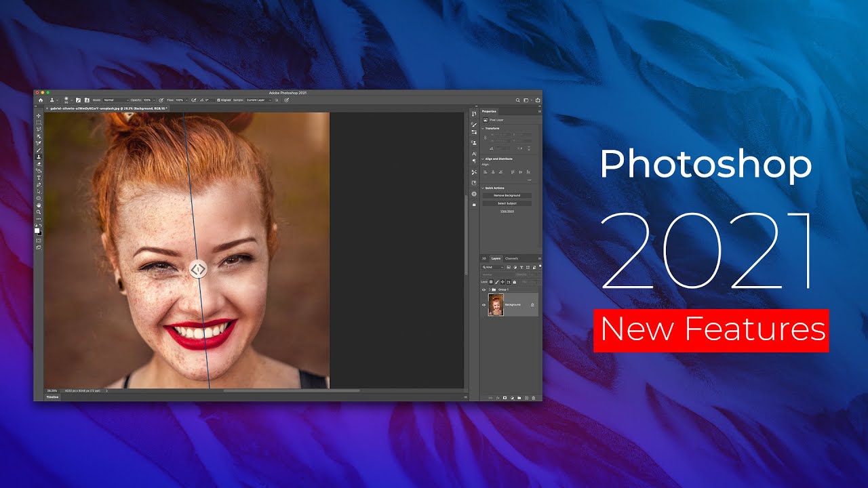Click the Home icon in options bar
Screen dimensions: 868x488
41,100
